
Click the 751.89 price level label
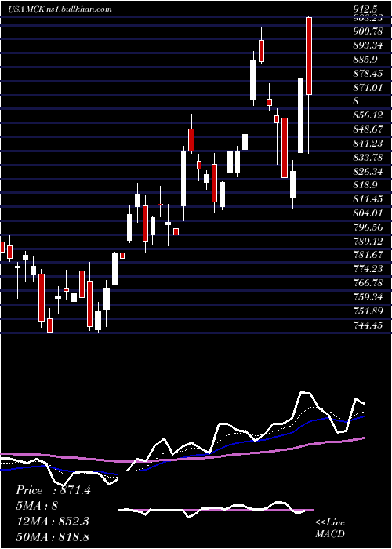pyautogui.click(x=368, y=311)
